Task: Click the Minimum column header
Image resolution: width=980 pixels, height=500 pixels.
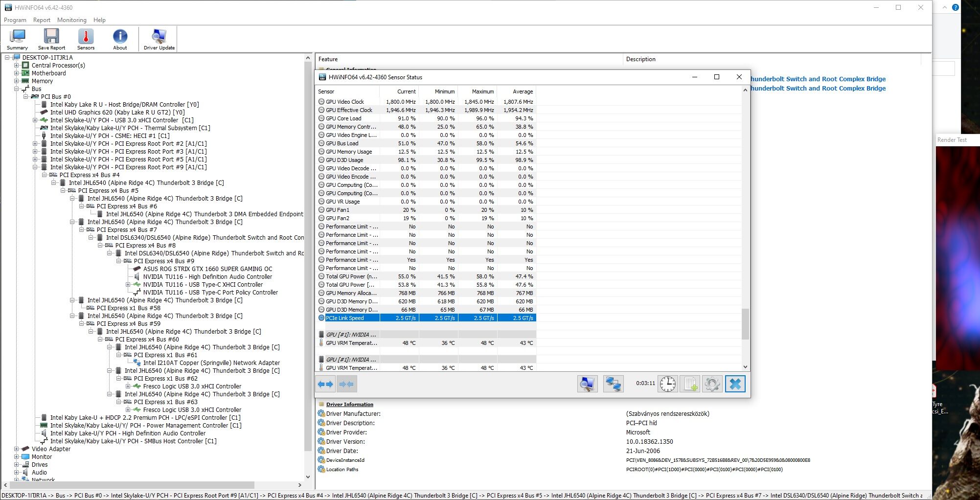Action: point(438,91)
